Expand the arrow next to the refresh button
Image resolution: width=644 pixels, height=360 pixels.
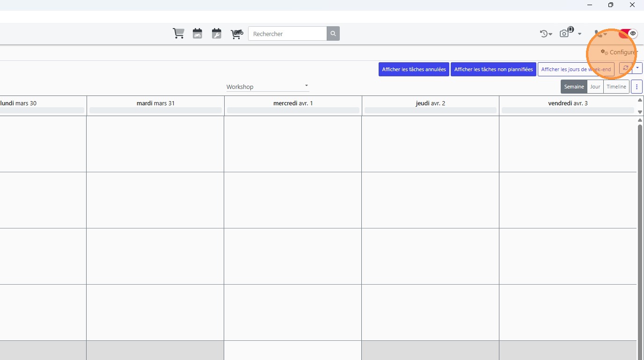(637, 68)
